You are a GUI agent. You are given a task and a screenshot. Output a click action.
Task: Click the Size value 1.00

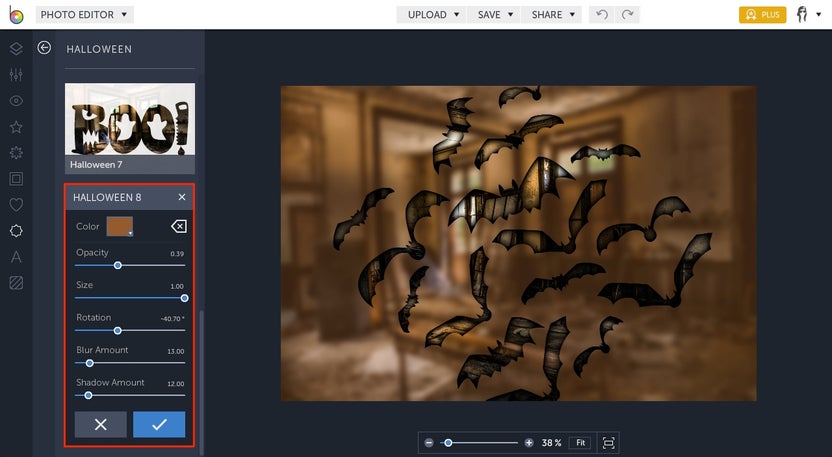(x=177, y=287)
